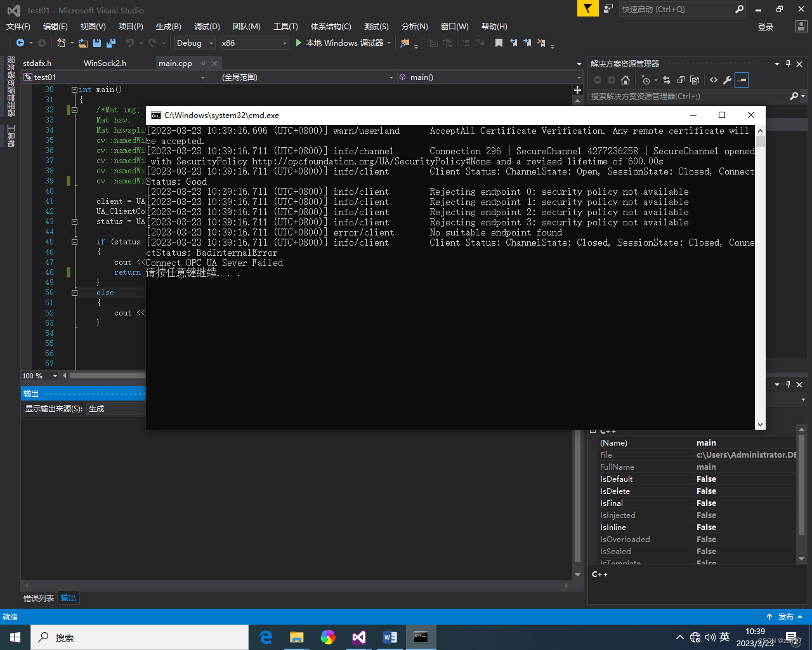Open the 生成(B) menu
Image resolution: width=812 pixels, height=650 pixels.
click(x=169, y=26)
